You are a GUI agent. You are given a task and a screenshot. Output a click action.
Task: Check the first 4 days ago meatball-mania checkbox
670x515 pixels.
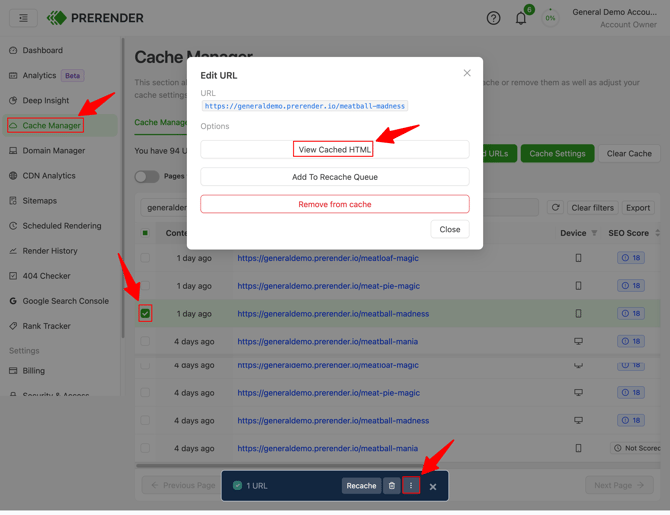[145, 341]
